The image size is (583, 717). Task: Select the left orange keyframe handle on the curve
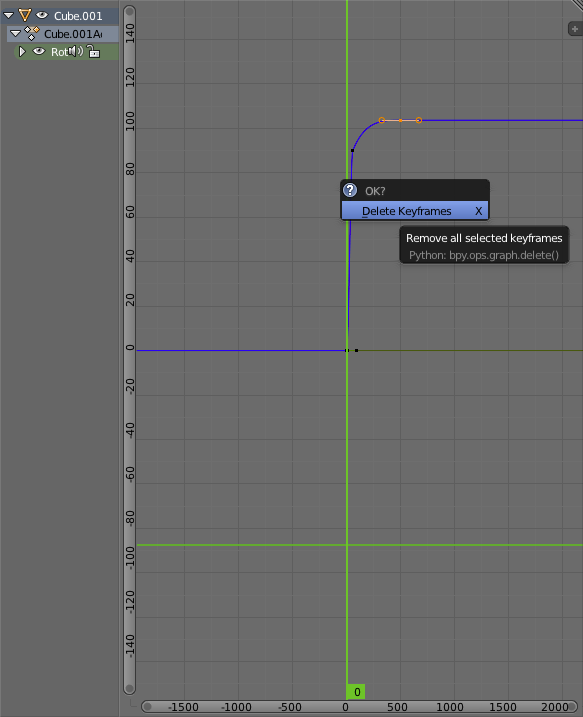coord(381,120)
